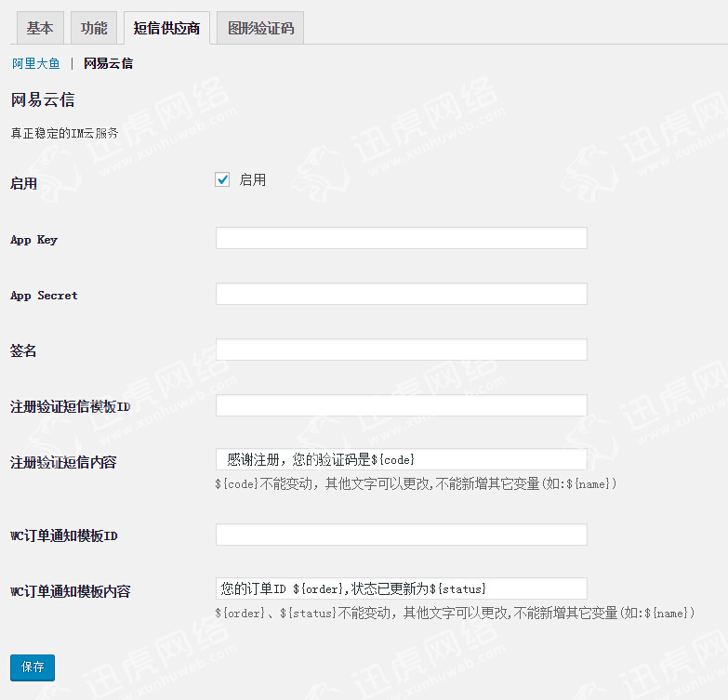This screenshot has height=700, width=728.
Task: Click the 真正稳定的IM云服务 description text
Action: 64,133
